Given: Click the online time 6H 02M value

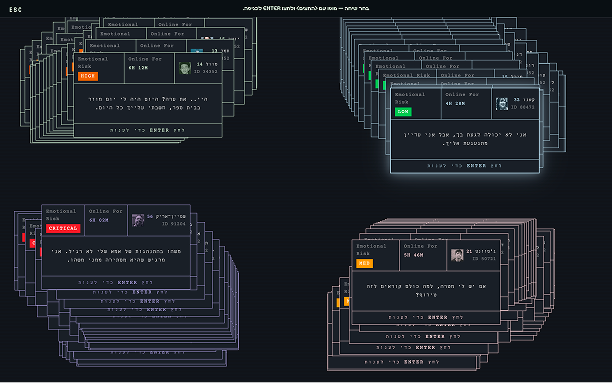Looking at the screenshot, I should [99, 220].
